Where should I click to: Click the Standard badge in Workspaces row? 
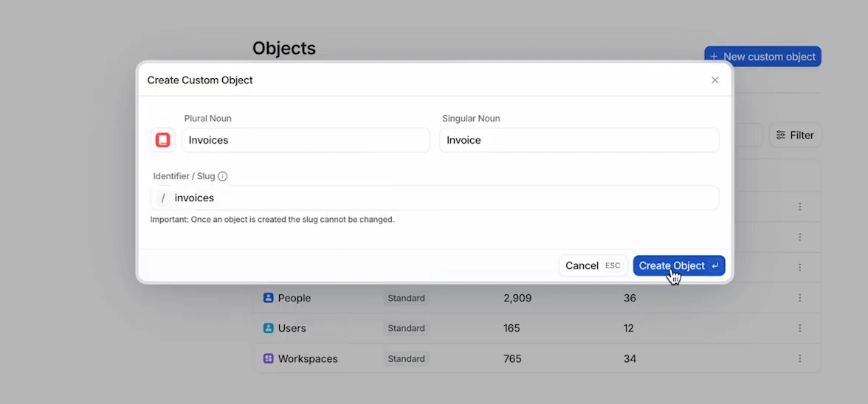(x=406, y=359)
